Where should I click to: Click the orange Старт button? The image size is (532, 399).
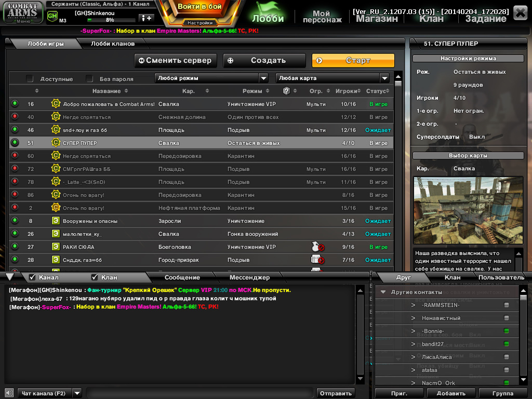(353, 60)
